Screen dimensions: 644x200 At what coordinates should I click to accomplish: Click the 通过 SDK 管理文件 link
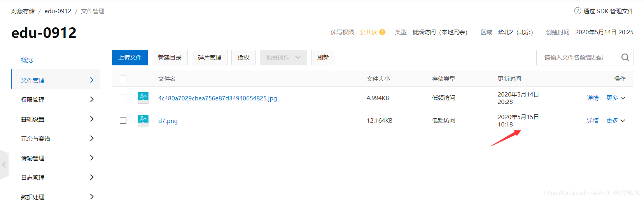(608, 11)
